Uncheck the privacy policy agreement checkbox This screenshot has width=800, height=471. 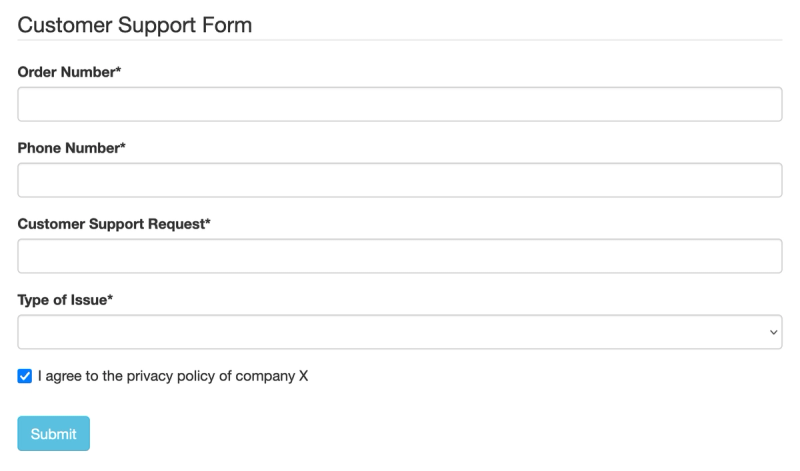pyautogui.click(x=25, y=377)
